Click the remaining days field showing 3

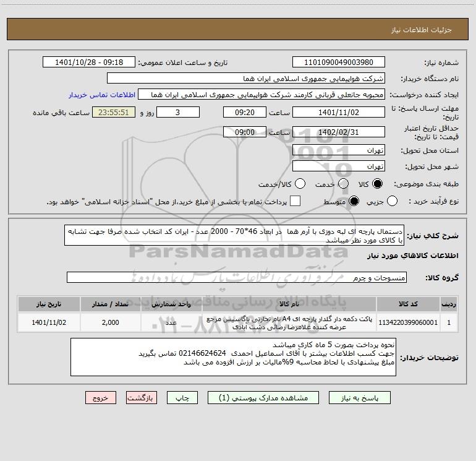point(178,112)
